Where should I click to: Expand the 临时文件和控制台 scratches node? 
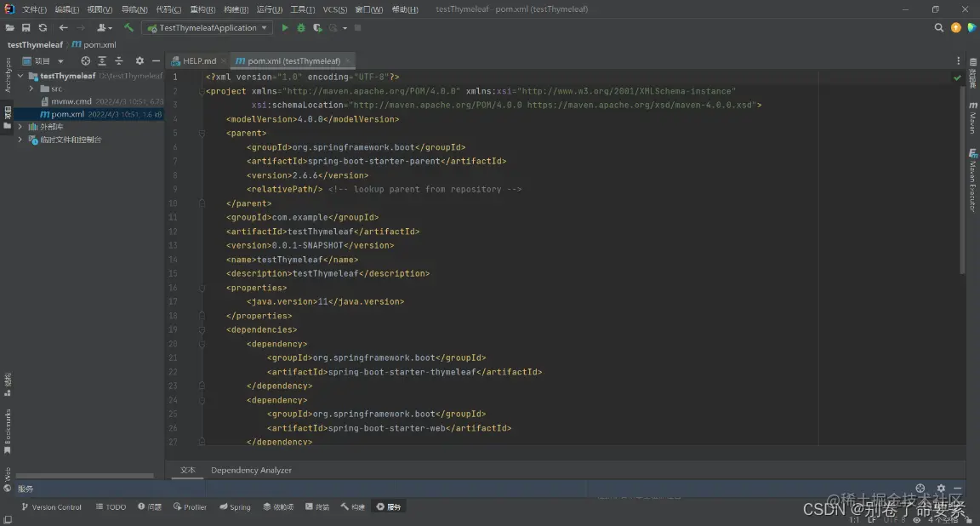pyautogui.click(x=20, y=140)
